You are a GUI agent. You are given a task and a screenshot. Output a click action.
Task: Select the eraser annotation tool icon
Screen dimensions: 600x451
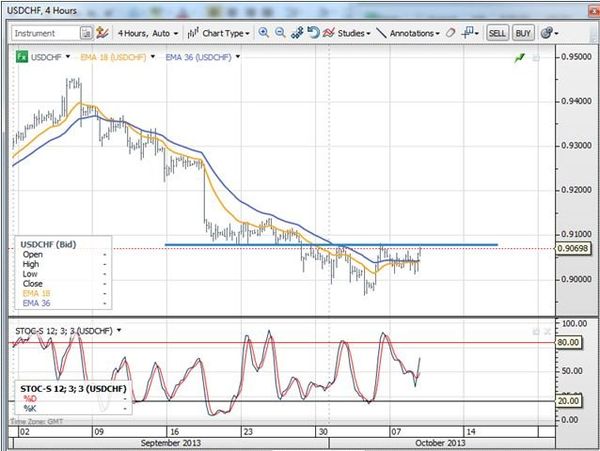(x=450, y=33)
